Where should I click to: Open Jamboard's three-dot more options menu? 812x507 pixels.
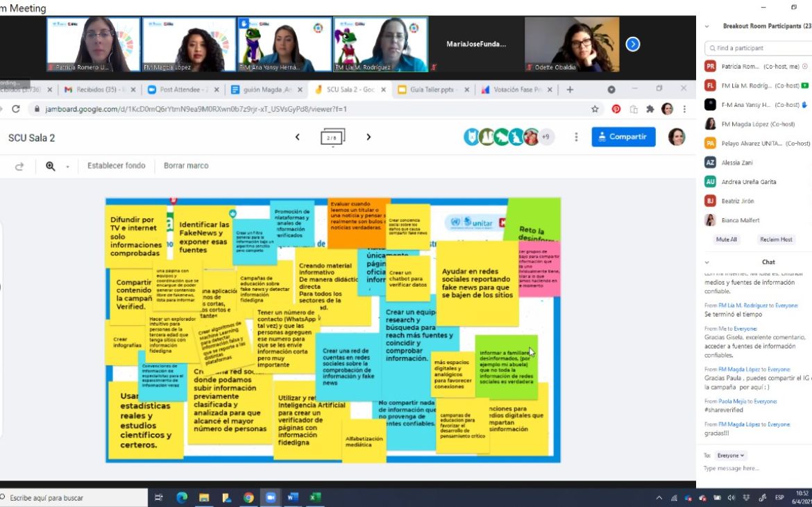[576, 137]
